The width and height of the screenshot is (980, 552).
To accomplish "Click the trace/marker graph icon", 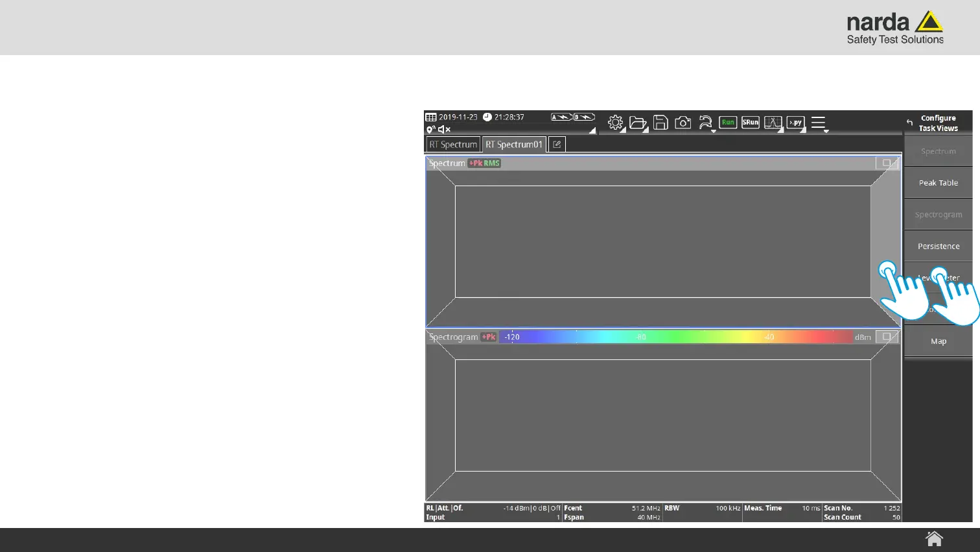I will click(773, 123).
